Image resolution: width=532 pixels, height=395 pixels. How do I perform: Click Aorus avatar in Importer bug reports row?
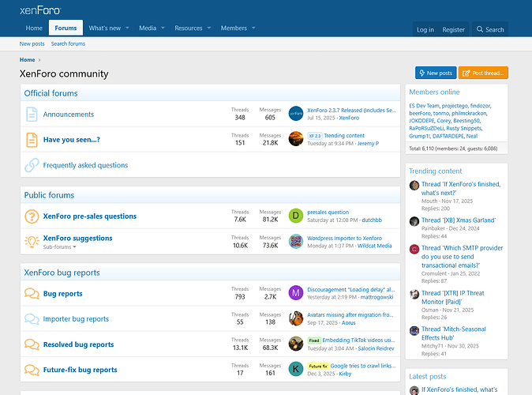coord(296,318)
